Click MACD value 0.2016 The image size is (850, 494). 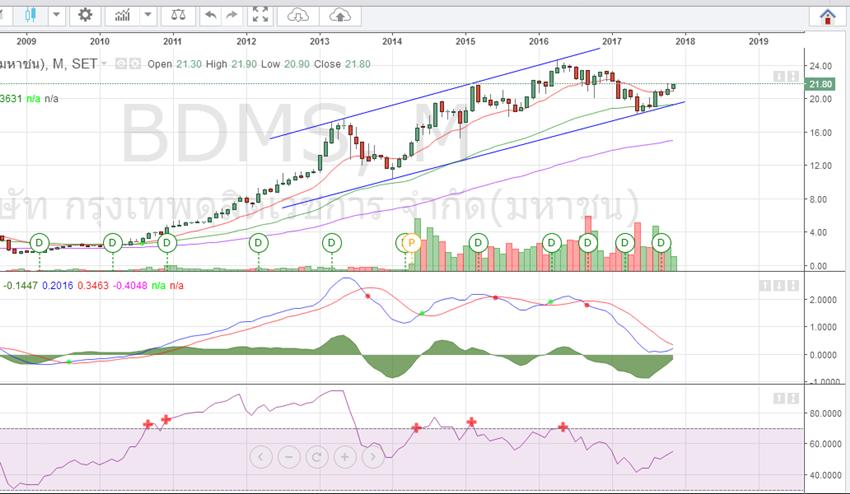click(57, 285)
